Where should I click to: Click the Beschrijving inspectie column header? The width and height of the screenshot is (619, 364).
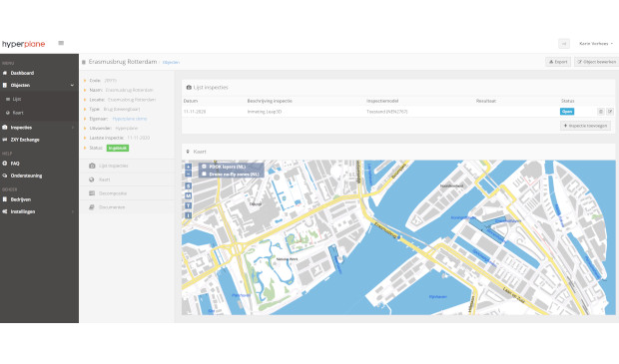tap(270, 101)
